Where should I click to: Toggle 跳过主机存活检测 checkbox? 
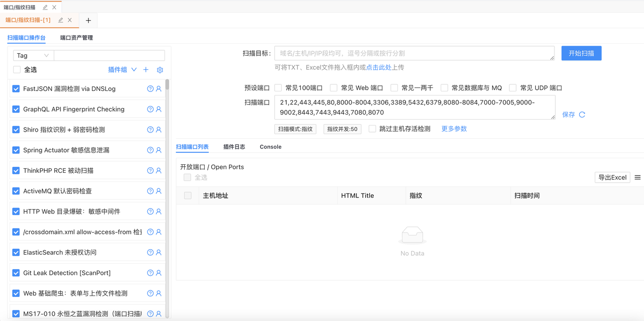click(x=372, y=129)
